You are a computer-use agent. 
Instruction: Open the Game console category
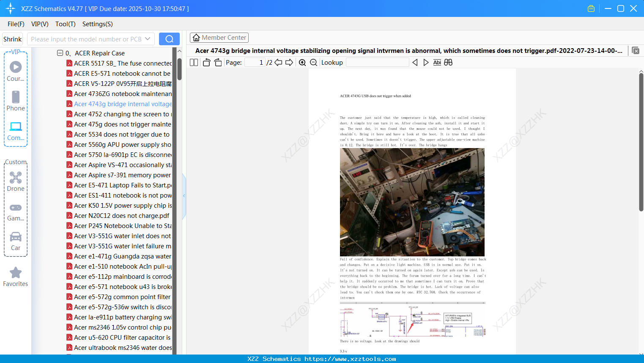[16, 212]
